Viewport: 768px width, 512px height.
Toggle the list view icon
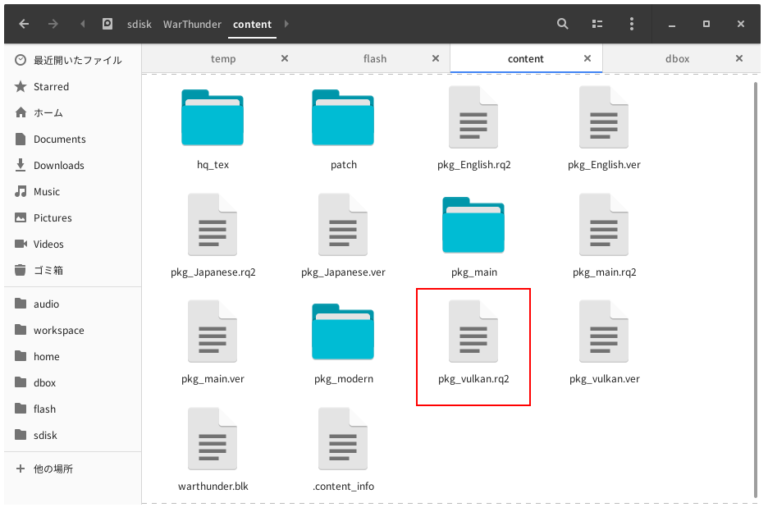597,23
